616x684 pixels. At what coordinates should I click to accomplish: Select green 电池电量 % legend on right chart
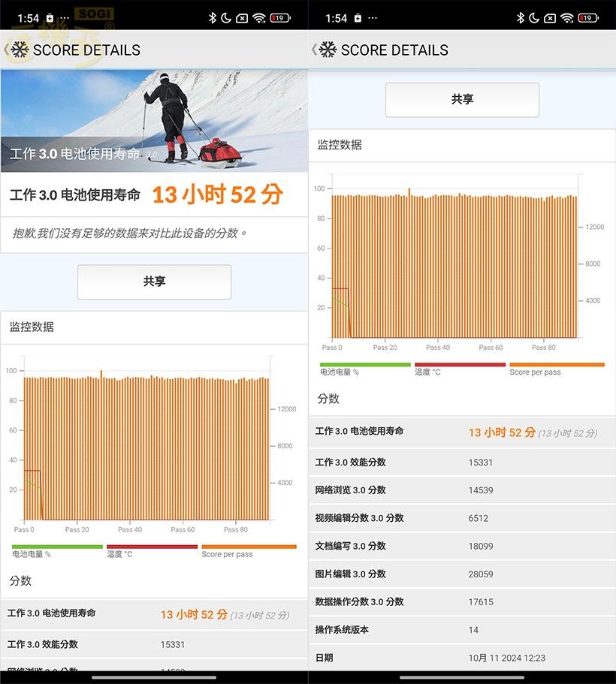[365, 369]
